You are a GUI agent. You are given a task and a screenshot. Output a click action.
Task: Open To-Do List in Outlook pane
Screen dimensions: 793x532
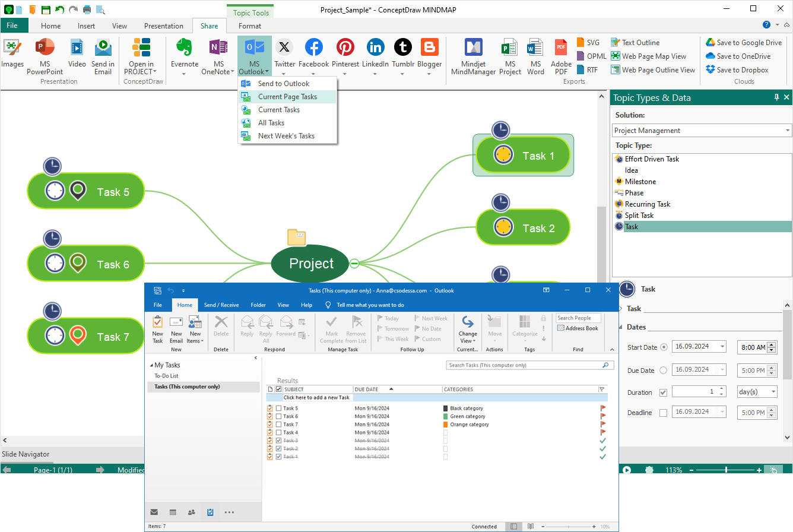(166, 376)
